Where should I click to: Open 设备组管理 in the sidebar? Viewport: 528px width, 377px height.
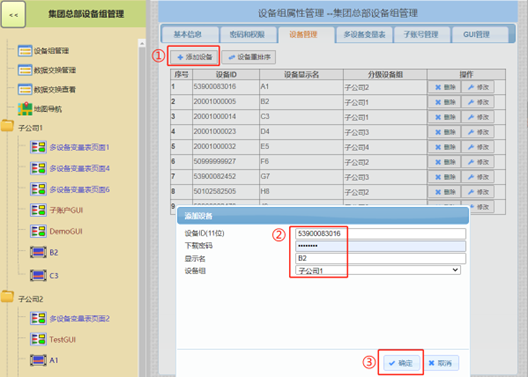pyautogui.click(x=43, y=51)
